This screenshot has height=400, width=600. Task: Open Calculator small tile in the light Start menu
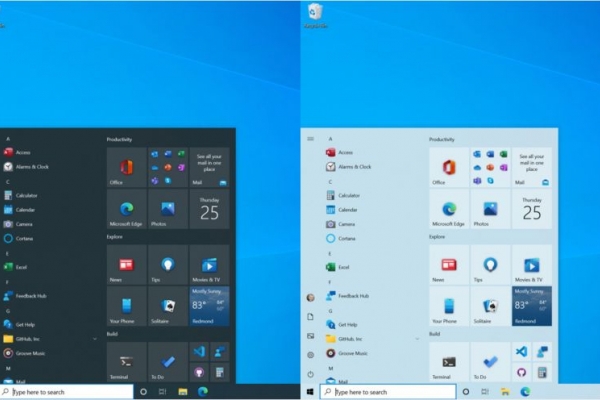click(542, 372)
